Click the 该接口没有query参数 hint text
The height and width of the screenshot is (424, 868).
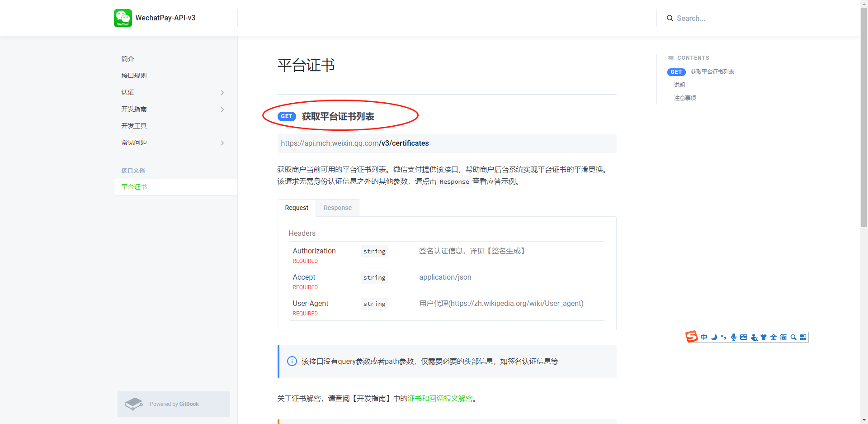coord(430,361)
